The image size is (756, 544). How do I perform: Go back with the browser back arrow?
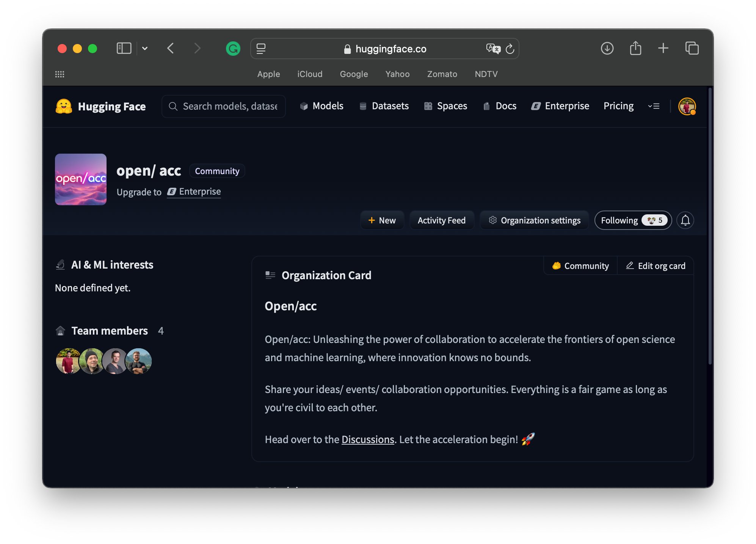[x=171, y=48]
